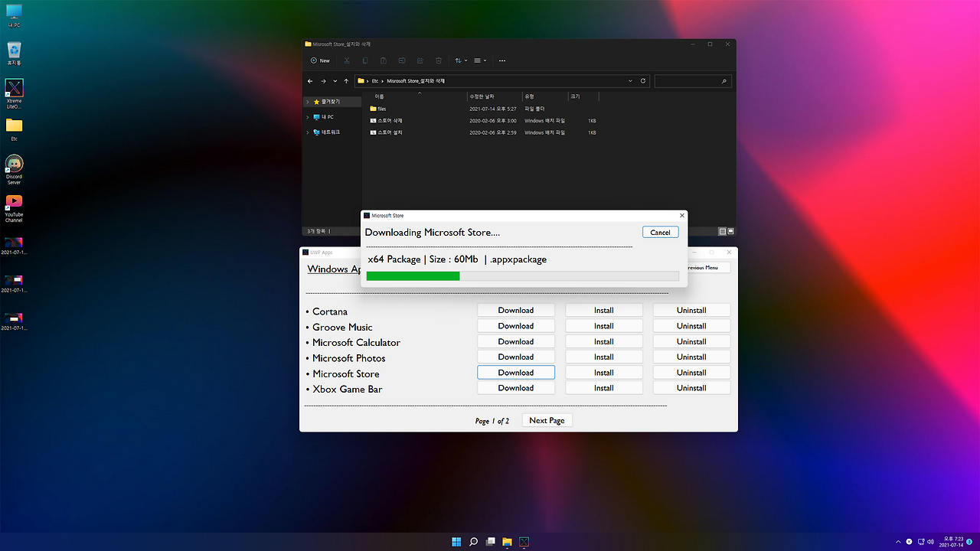Screen dimensions: 980x551
Task: Click Download for Xbox Game Bar
Action: [x=516, y=388]
